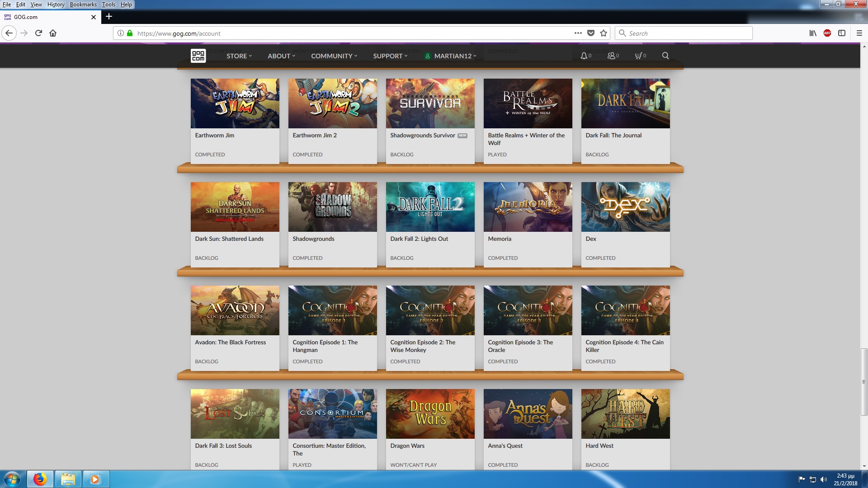This screenshot has width=868, height=488.
Task: Open the Dex game cover
Action: (625, 207)
